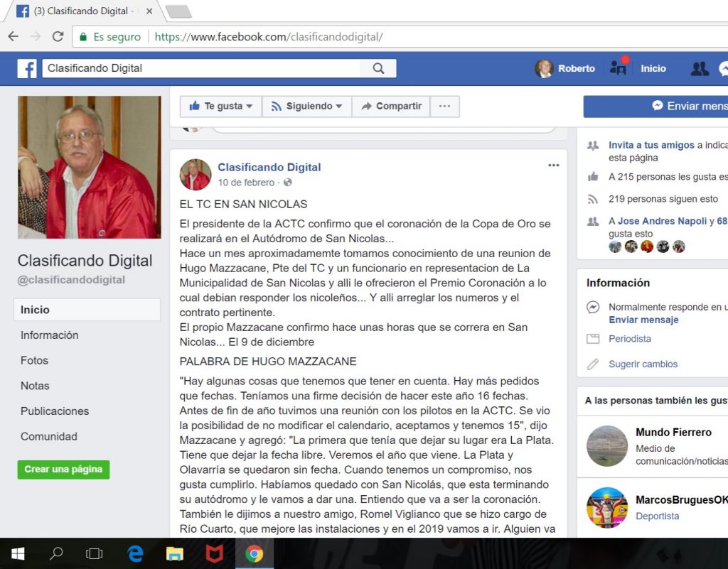Click the messenger response icon under Información
The height and width of the screenshot is (569, 728).
click(x=593, y=307)
